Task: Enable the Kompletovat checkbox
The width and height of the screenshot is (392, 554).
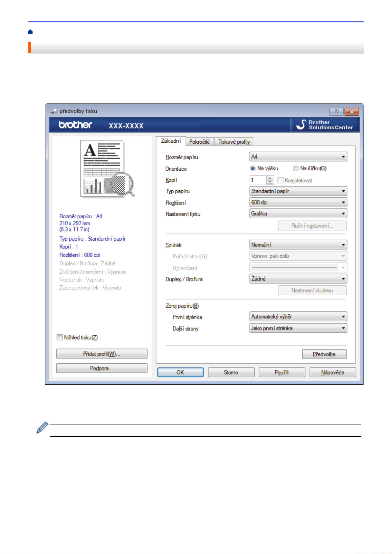Action: pyautogui.click(x=281, y=180)
